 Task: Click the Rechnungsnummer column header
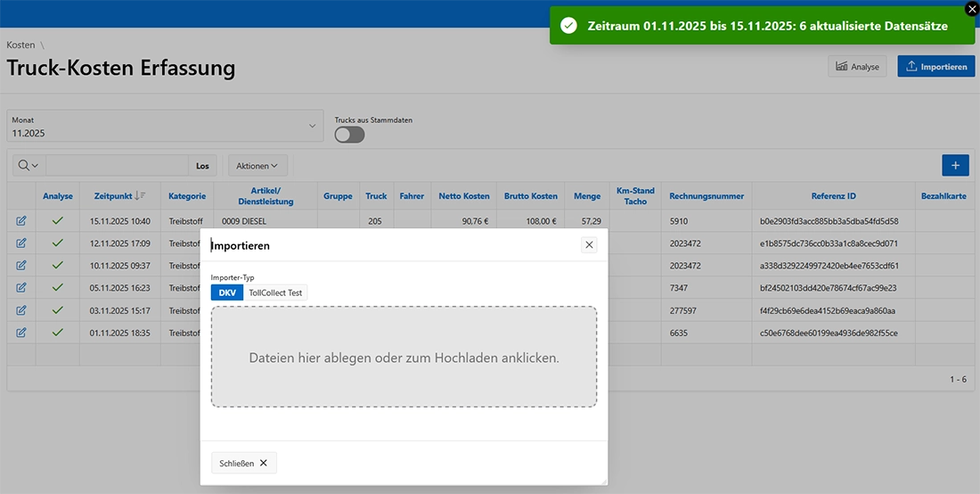tap(706, 195)
